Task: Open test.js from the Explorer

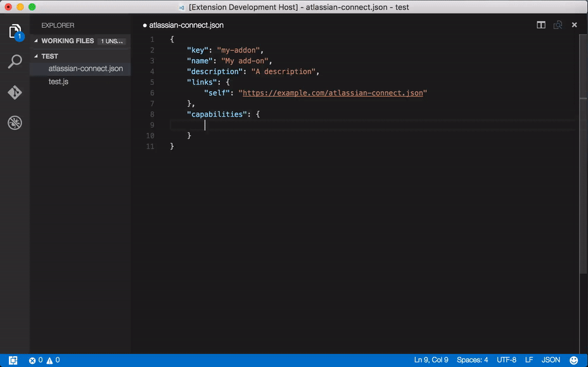Action: coord(58,82)
